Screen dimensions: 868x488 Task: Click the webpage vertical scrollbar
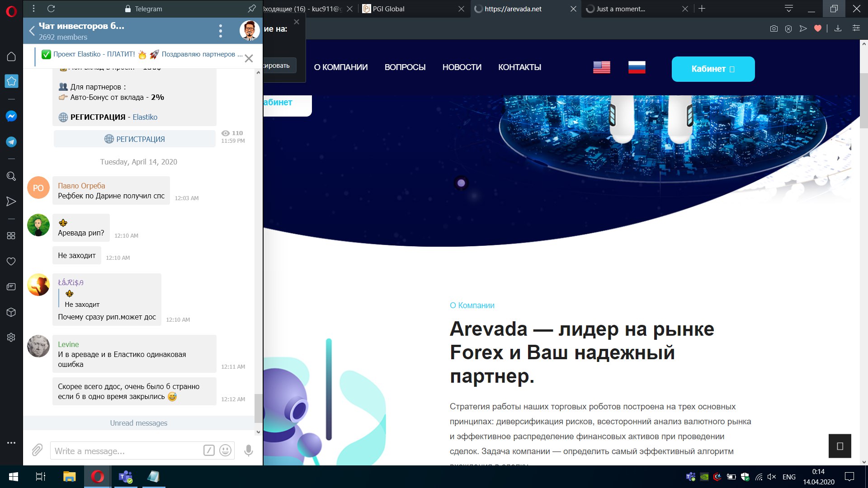[863, 100]
